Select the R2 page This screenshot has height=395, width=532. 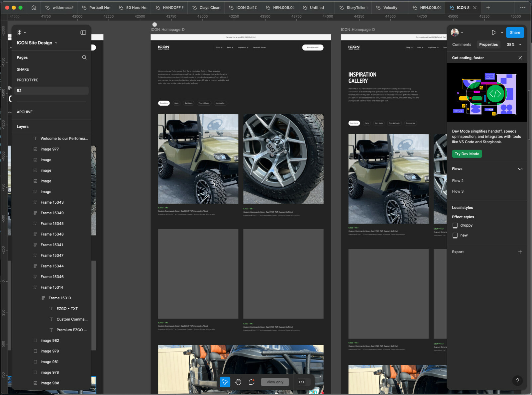(x=52, y=91)
